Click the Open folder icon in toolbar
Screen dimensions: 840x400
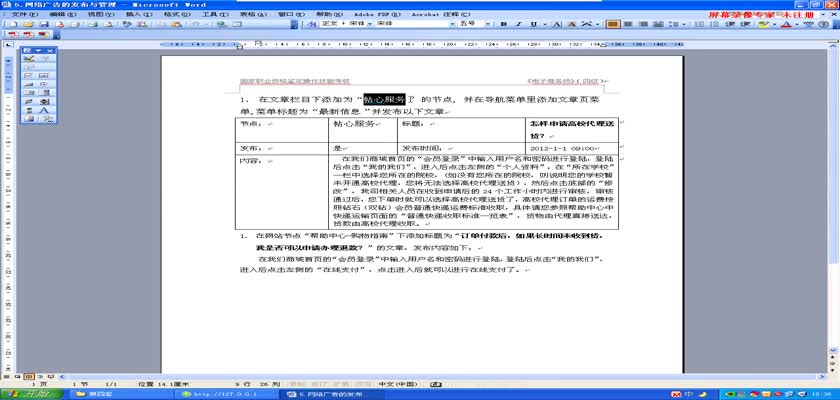tap(28, 25)
